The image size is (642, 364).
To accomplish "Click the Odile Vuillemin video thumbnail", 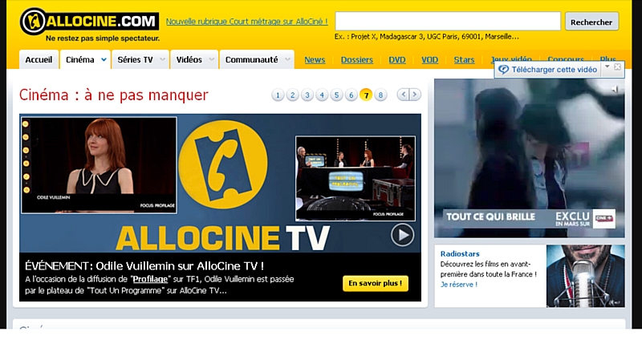I will click(99, 165).
